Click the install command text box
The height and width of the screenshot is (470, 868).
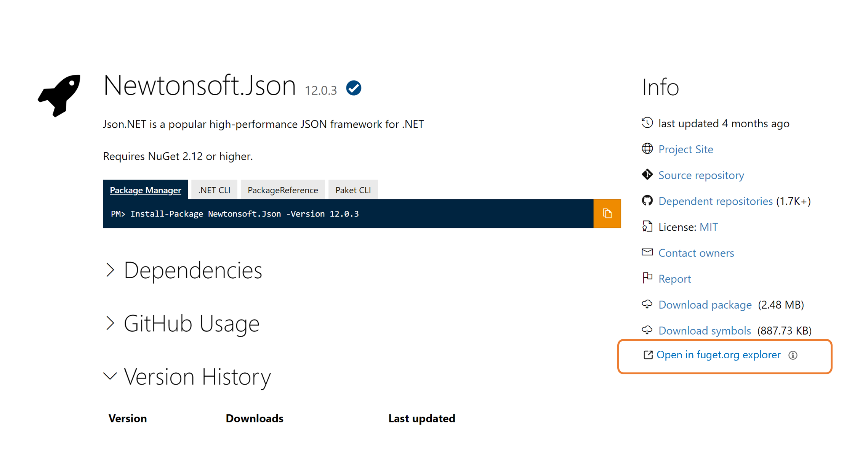(348, 213)
